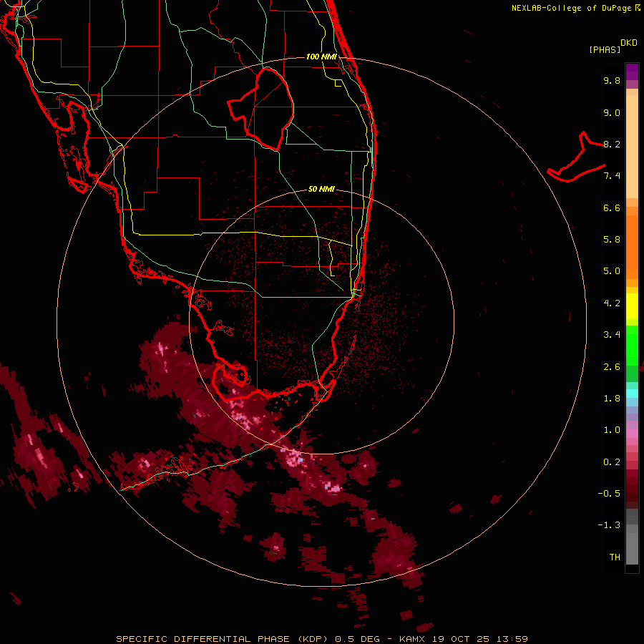Select the -1.3 scale value
The height and width of the screenshot is (644, 644).
(609, 525)
